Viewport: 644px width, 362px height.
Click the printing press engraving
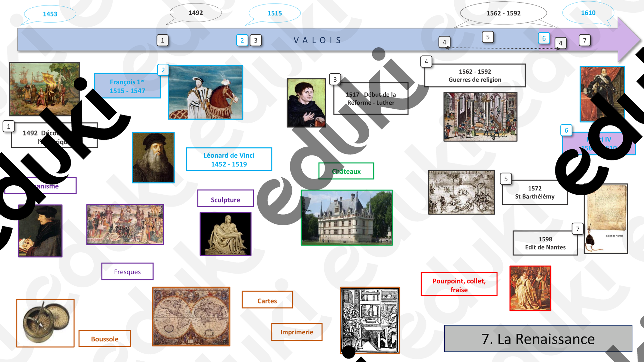(x=370, y=320)
